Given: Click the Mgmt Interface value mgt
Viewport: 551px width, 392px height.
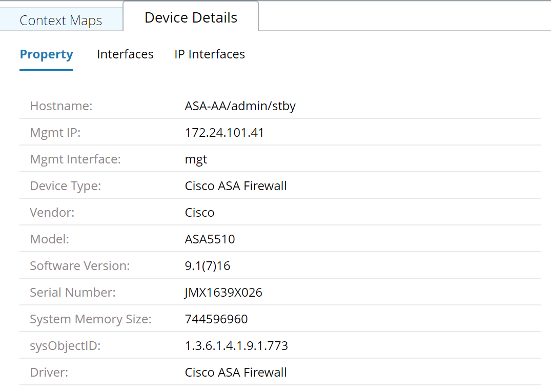Looking at the screenshot, I should (196, 159).
